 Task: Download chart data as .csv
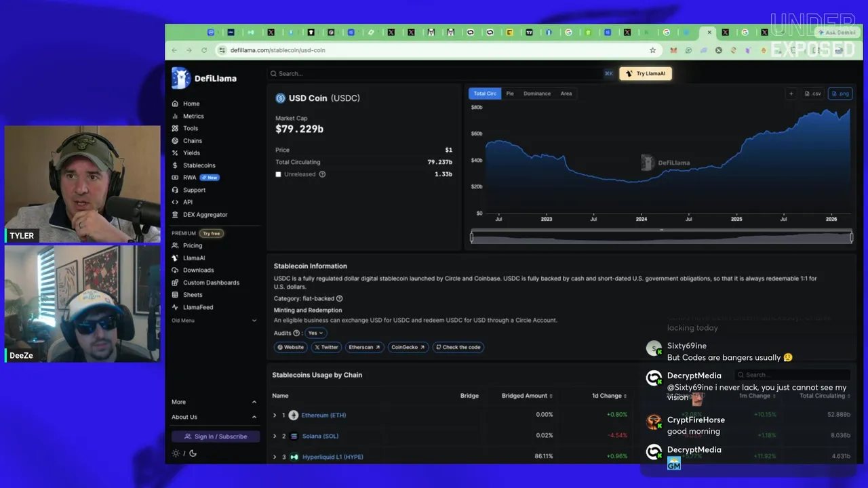pyautogui.click(x=813, y=94)
